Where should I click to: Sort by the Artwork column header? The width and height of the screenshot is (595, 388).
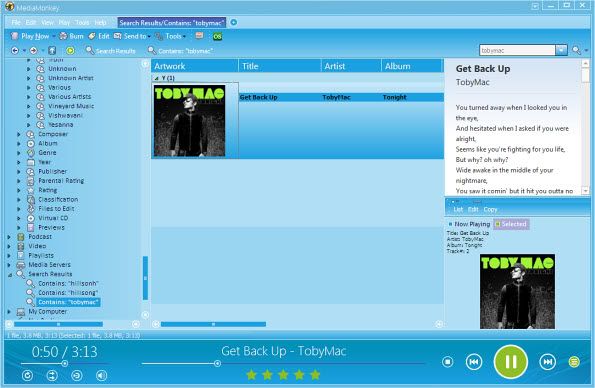click(x=195, y=66)
